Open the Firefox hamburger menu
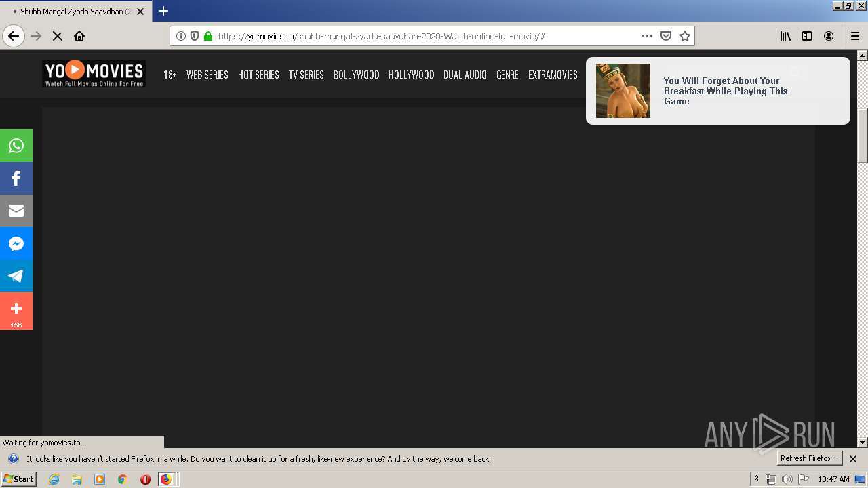 855,36
